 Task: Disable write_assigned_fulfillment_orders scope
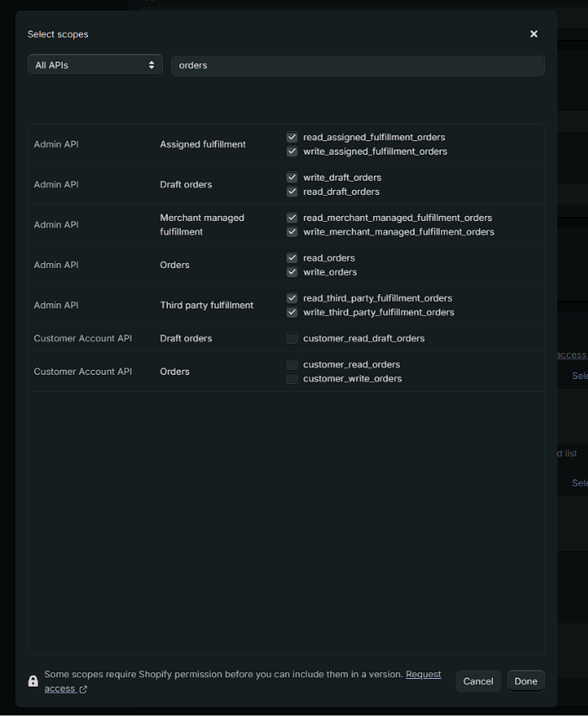(291, 151)
